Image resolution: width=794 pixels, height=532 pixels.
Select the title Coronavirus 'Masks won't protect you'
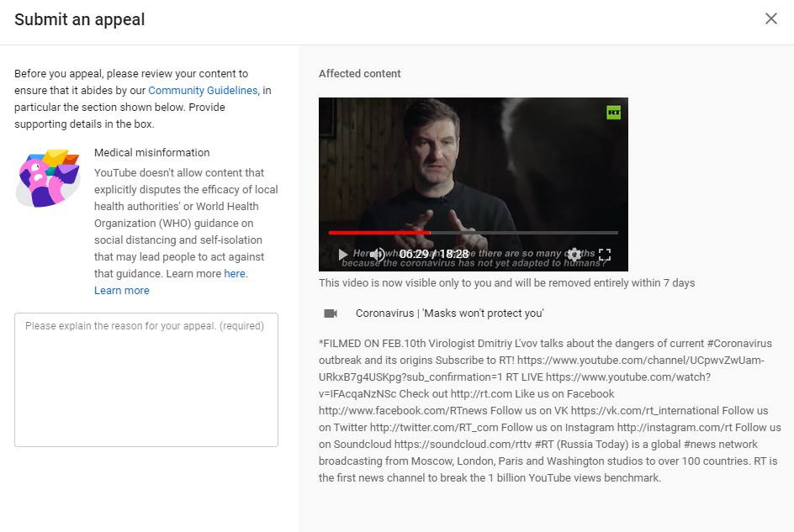pos(450,313)
